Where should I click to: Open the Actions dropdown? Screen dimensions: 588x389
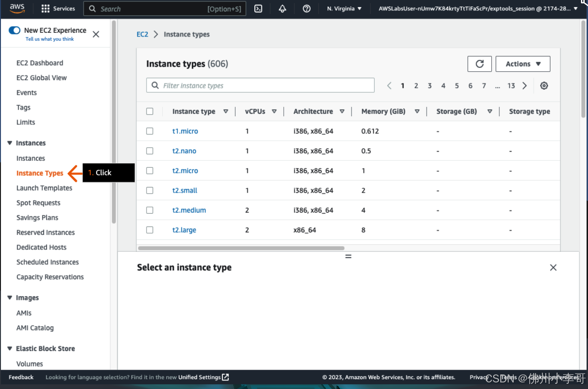pyautogui.click(x=523, y=64)
